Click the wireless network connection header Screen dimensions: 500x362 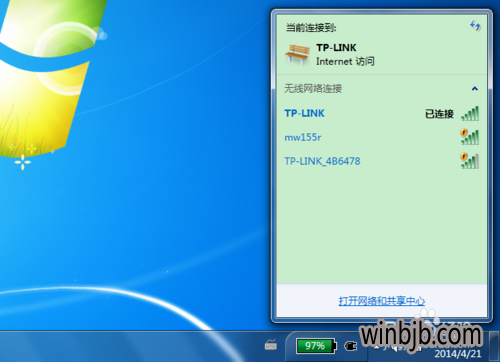(x=313, y=89)
